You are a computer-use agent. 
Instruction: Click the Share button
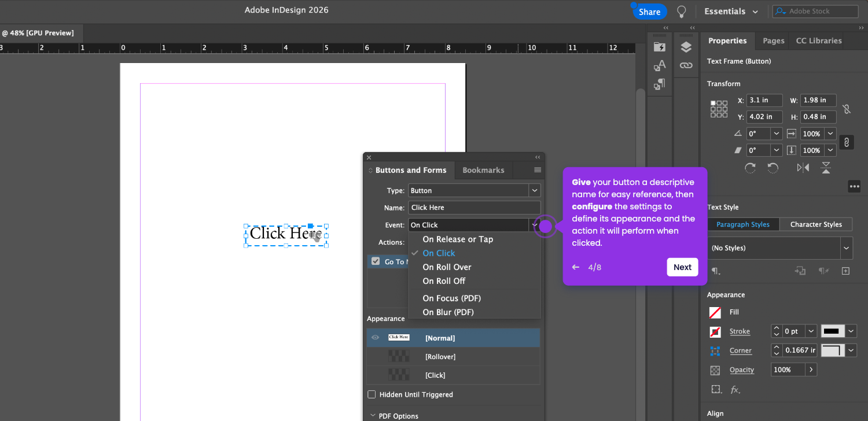pyautogui.click(x=649, y=12)
